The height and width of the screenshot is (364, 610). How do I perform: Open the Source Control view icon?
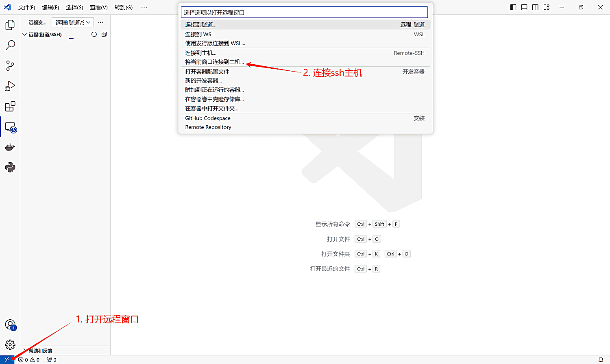[10, 65]
